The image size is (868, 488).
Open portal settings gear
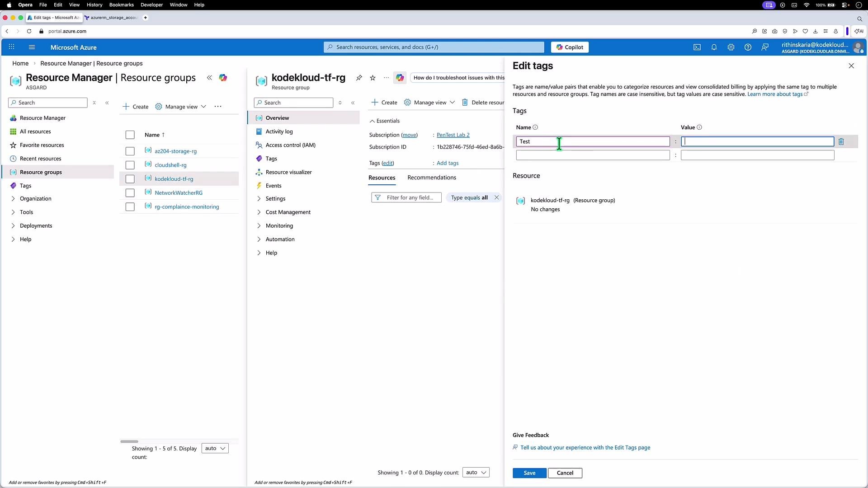[731, 47]
